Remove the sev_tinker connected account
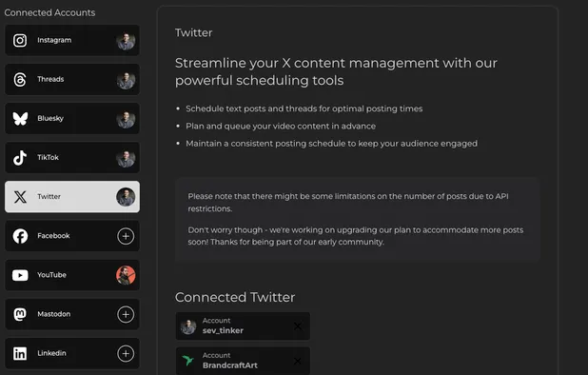The image size is (588, 375). [298, 326]
